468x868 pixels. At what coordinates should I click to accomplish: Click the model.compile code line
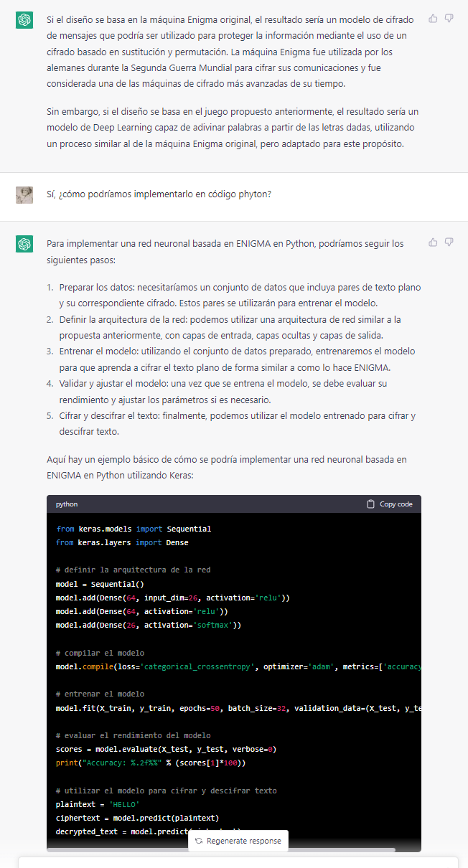pos(238,666)
